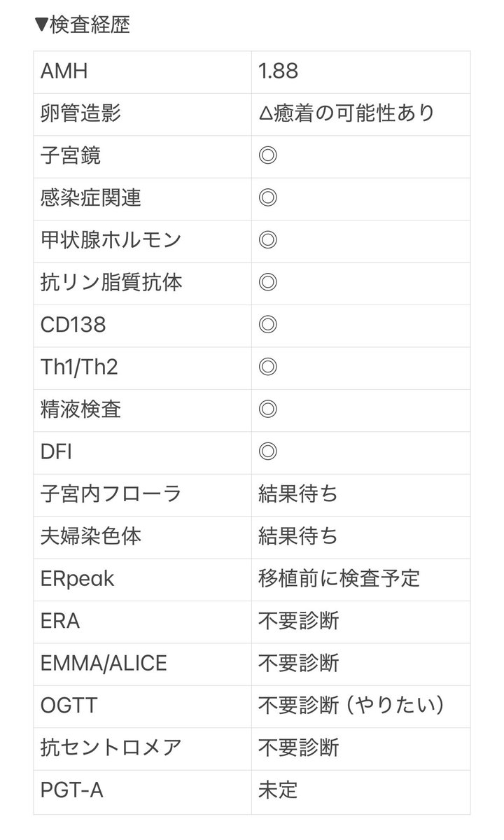Screen dimensions: 504x840
Task: Click the double-circle mark for 抗リン脂質抗体
Action: click(268, 282)
